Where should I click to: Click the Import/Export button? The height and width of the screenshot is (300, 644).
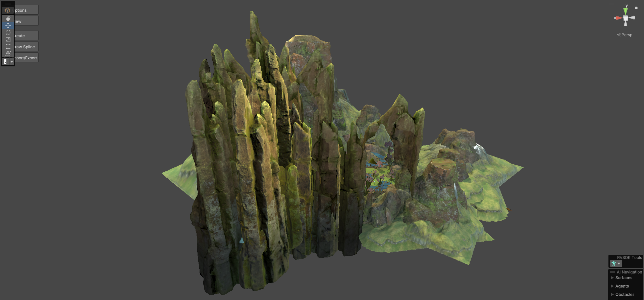coord(26,58)
